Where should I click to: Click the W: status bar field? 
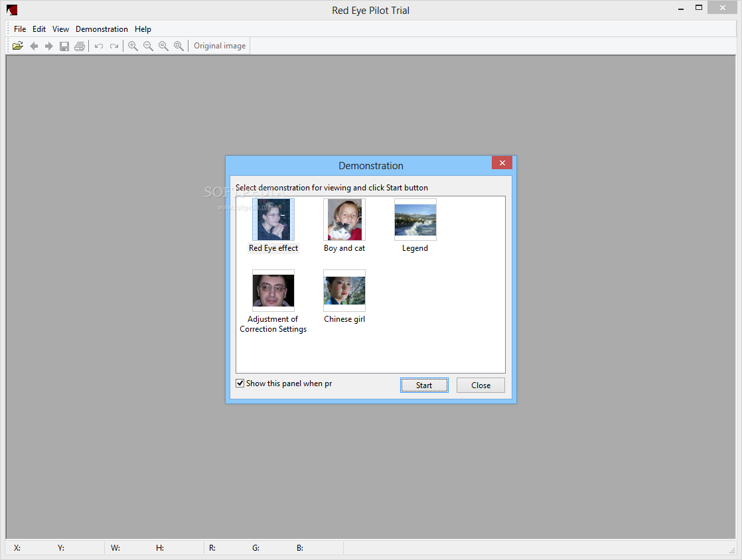[x=115, y=547]
